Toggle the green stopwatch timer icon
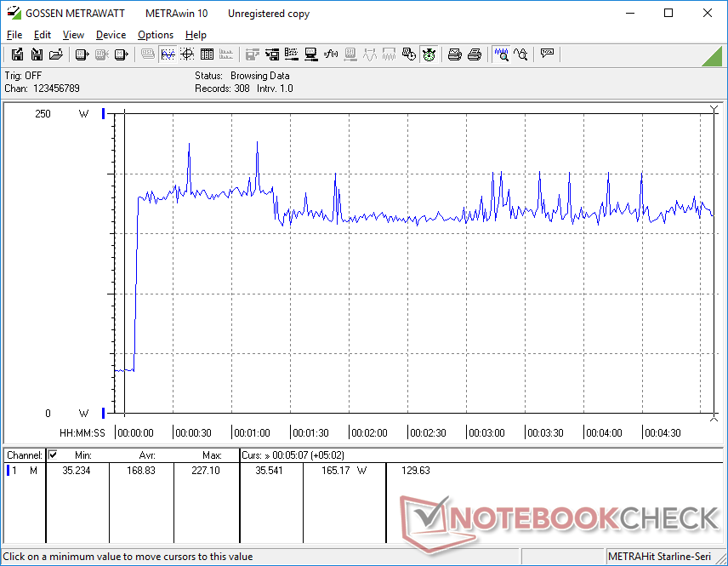This screenshot has width=728, height=566. tap(429, 54)
